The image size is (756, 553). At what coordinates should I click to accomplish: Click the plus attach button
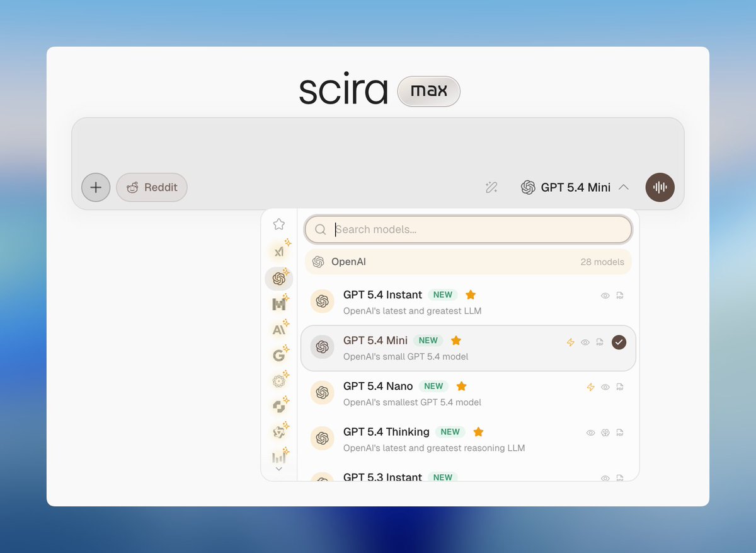tap(96, 187)
